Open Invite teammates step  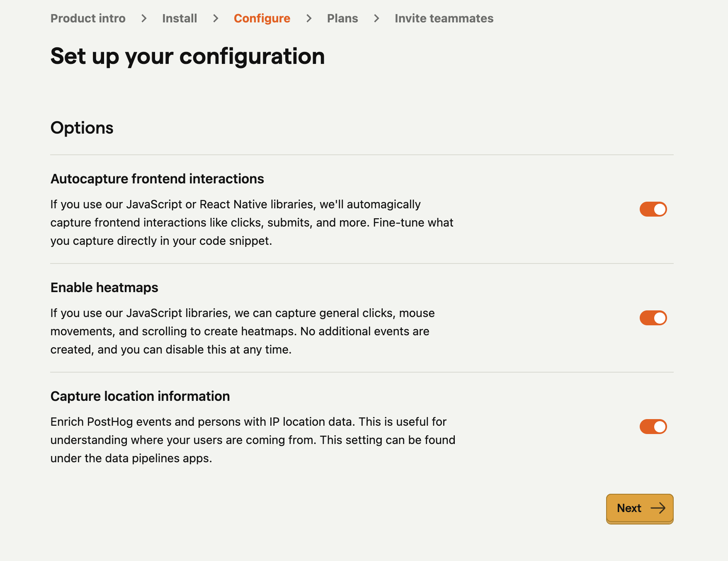(444, 18)
